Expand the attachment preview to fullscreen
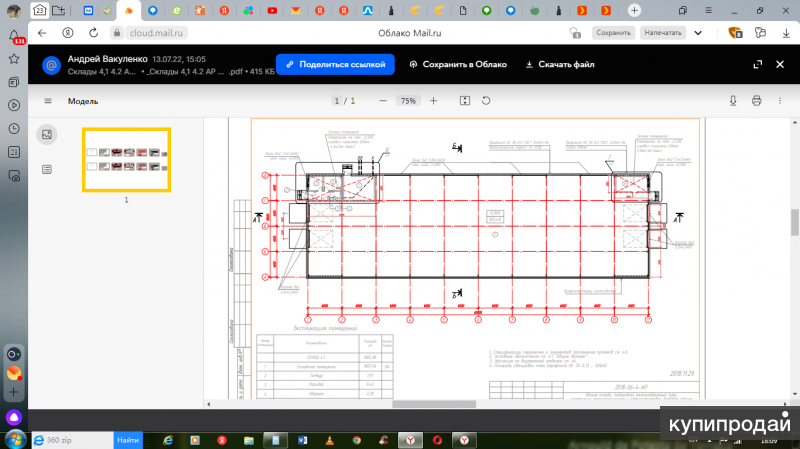 tap(758, 64)
